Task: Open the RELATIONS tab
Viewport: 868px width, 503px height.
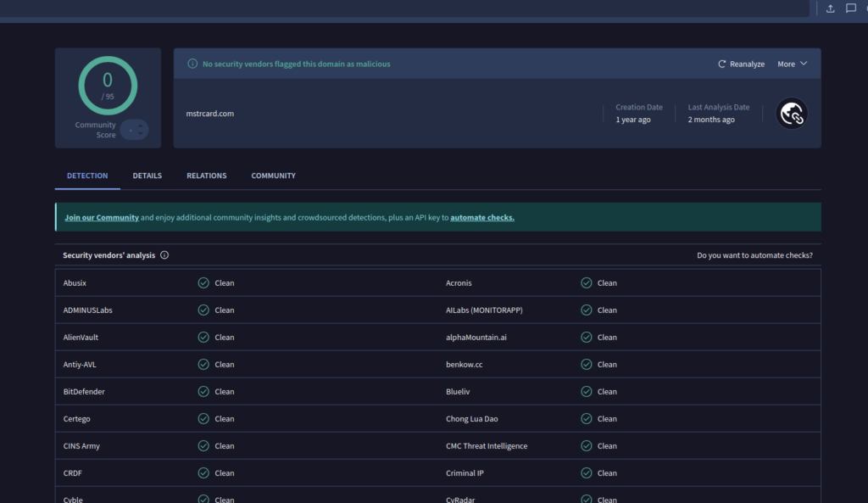Action: click(206, 176)
